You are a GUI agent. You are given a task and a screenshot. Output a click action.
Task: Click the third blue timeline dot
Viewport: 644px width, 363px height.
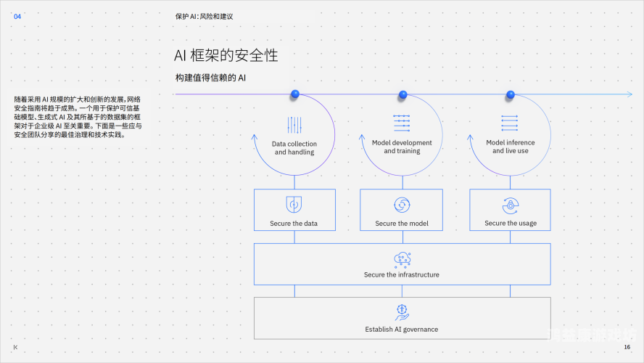click(x=511, y=94)
